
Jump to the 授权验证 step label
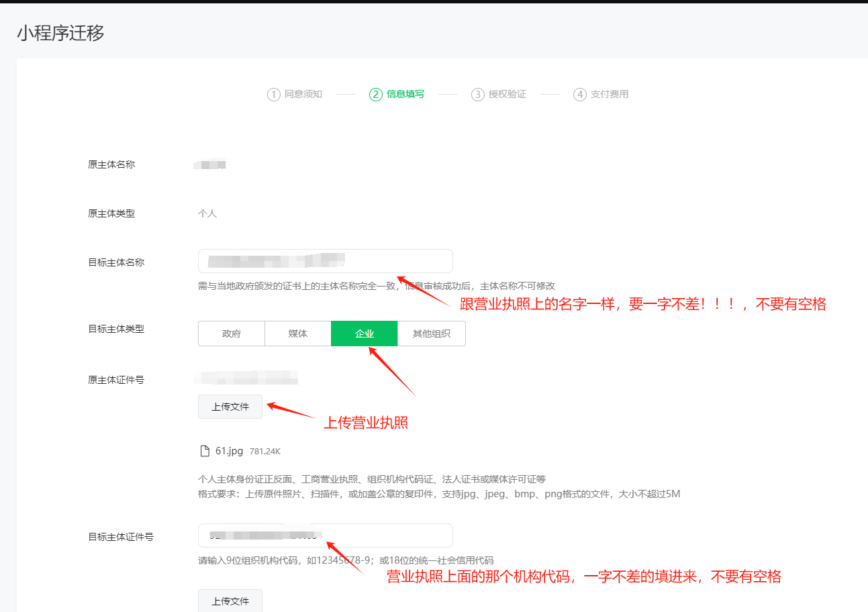coord(507,95)
